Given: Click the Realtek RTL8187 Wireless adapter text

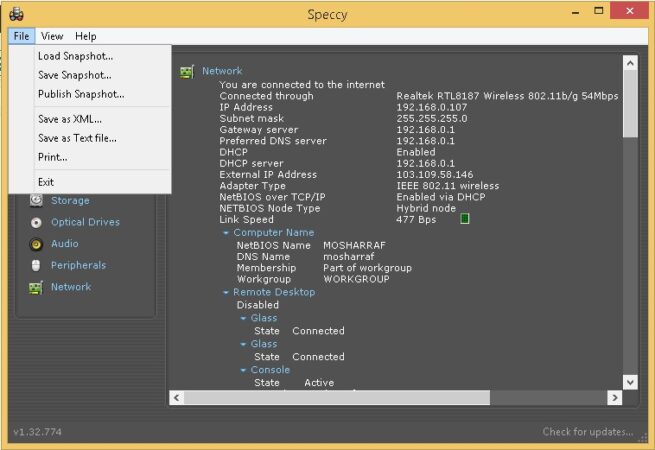Looking at the screenshot, I should (x=507, y=96).
